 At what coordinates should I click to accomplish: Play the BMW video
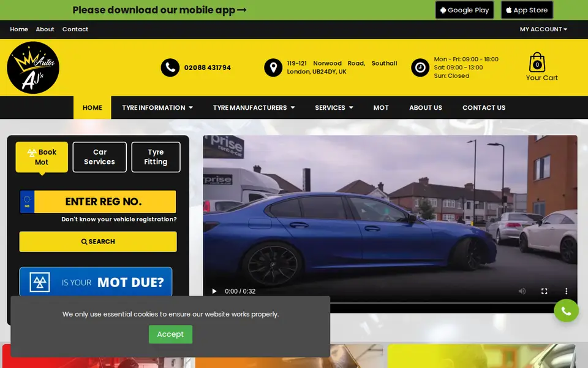(214, 291)
